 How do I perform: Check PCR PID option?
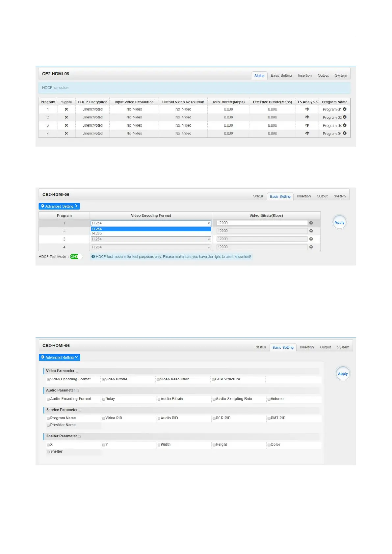tap(214, 418)
